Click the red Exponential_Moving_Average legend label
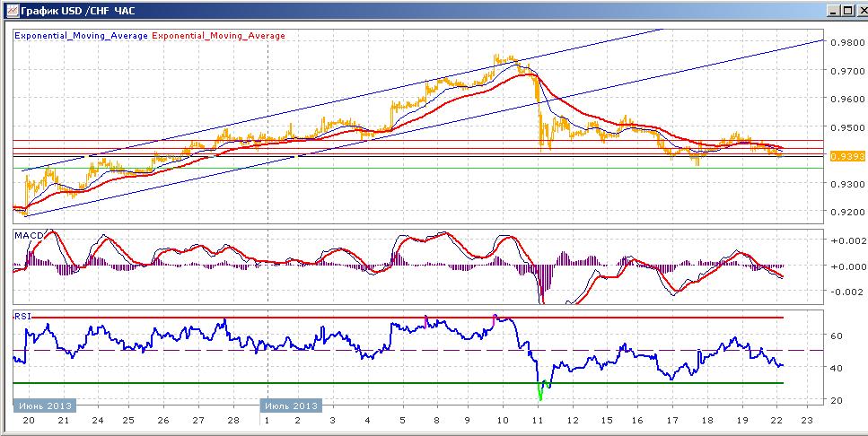868x436 pixels. [218, 35]
